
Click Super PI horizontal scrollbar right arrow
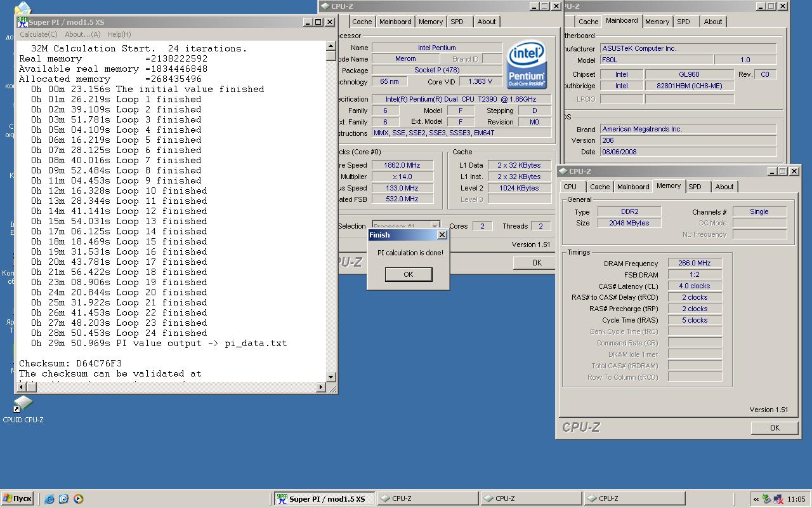coord(321,387)
